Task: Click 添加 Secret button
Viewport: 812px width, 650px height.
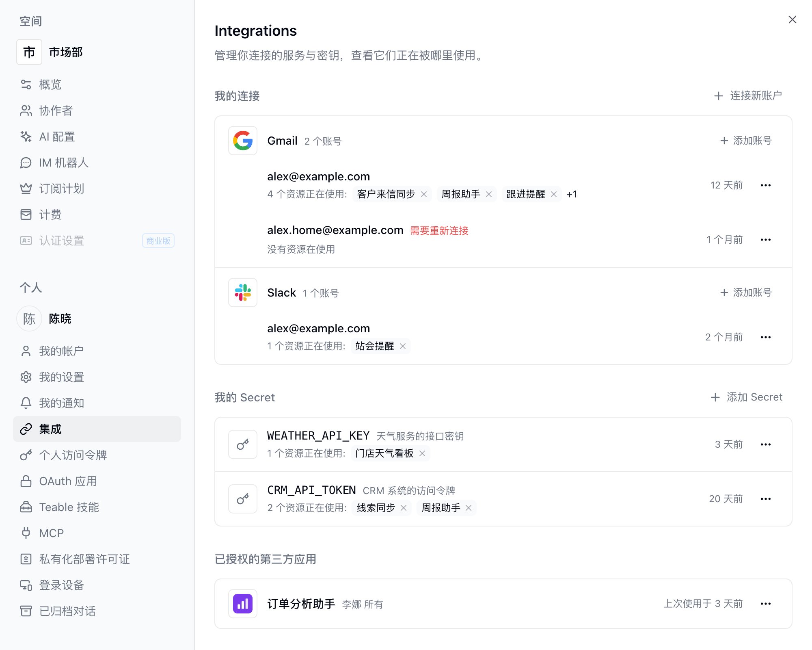Action: [746, 397]
